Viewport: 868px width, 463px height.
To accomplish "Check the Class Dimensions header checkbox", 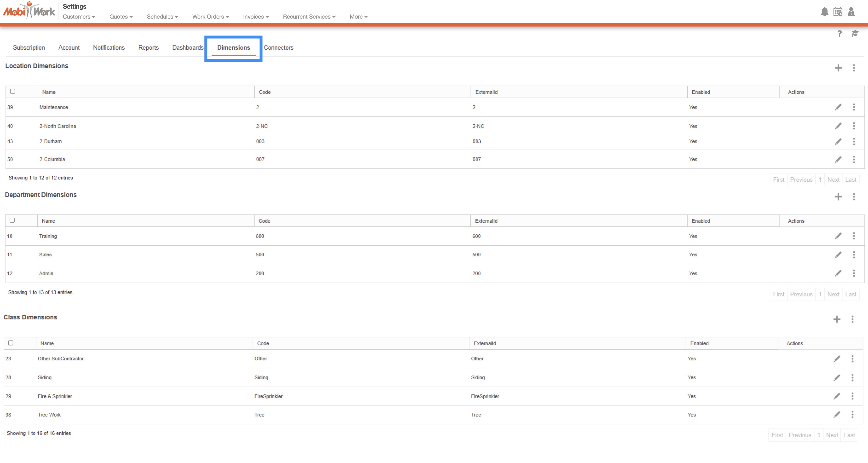I will [11, 343].
